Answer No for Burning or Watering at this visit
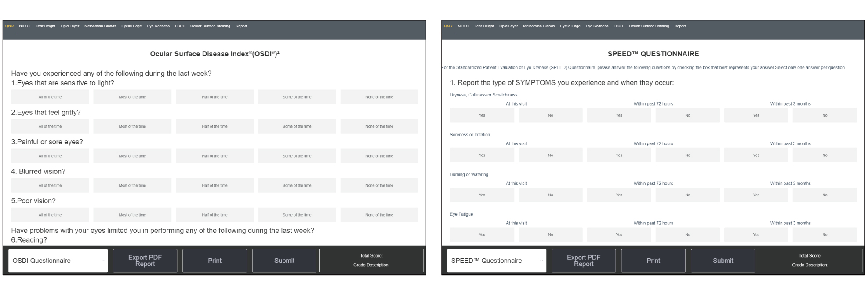The height and width of the screenshot is (298, 868). (550, 195)
